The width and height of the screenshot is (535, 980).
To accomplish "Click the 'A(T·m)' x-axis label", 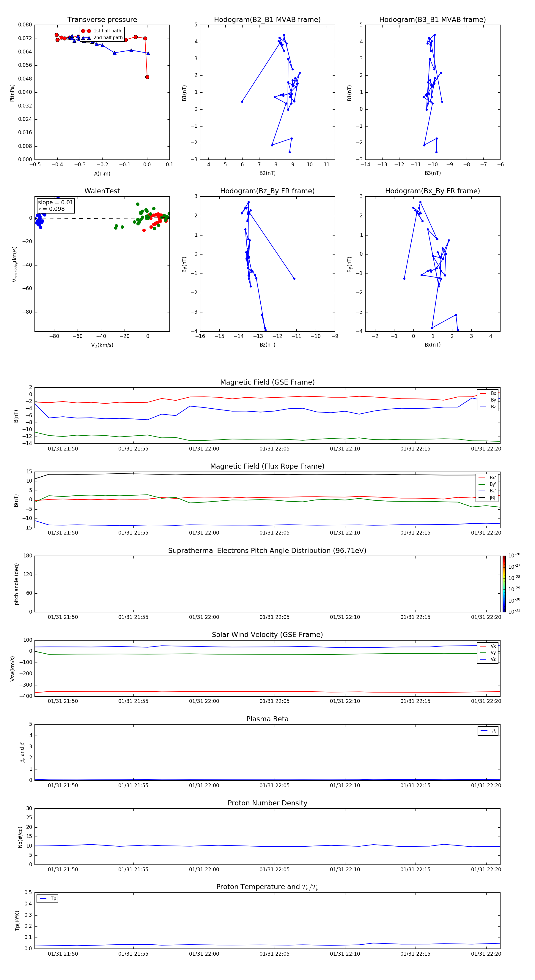I will [x=102, y=174].
